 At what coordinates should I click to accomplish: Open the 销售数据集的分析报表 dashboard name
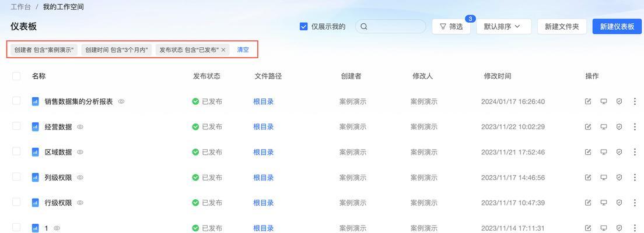point(78,101)
